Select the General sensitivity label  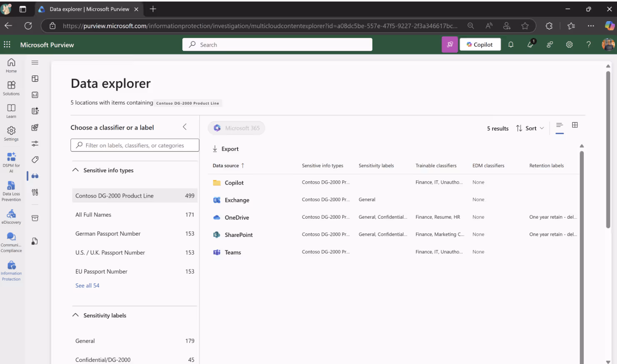[x=135, y=341]
